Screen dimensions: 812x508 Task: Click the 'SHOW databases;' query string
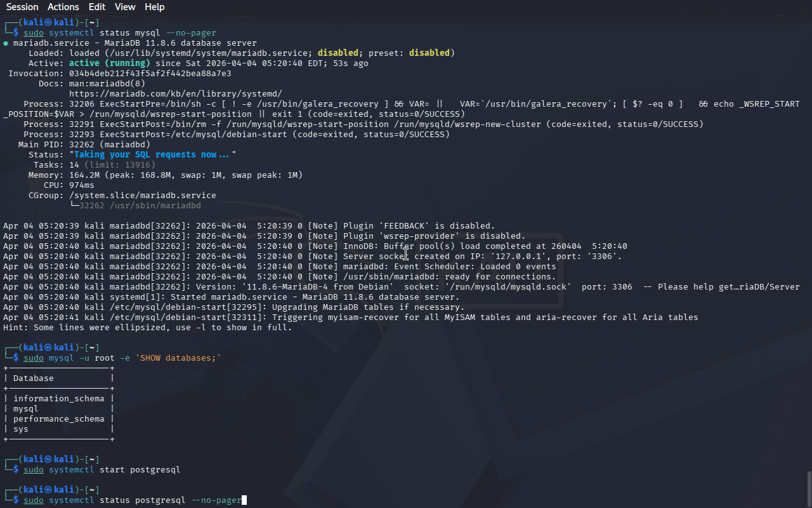click(x=178, y=358)
